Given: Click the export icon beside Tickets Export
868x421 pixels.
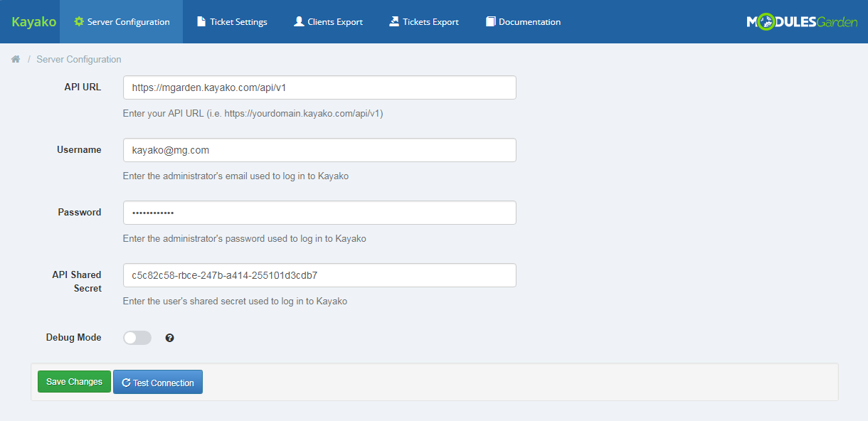Looking at the screenshot, I should (x=394, y=21).
